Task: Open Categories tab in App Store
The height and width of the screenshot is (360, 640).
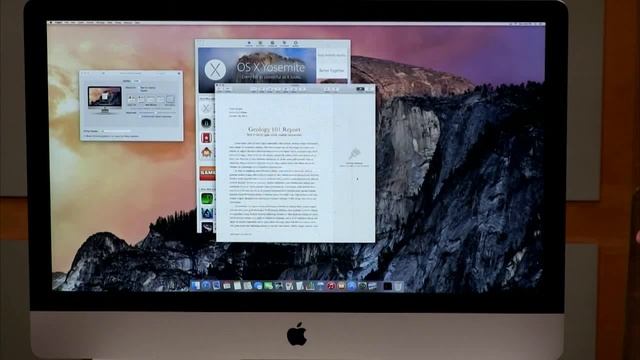Action: pos(272,43)
